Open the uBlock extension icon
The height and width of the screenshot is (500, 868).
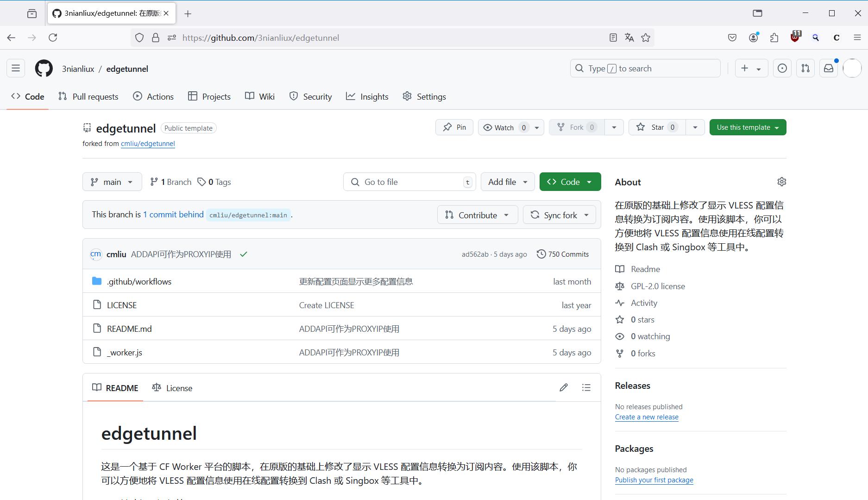pyautogui.click(x=795, y=37)
